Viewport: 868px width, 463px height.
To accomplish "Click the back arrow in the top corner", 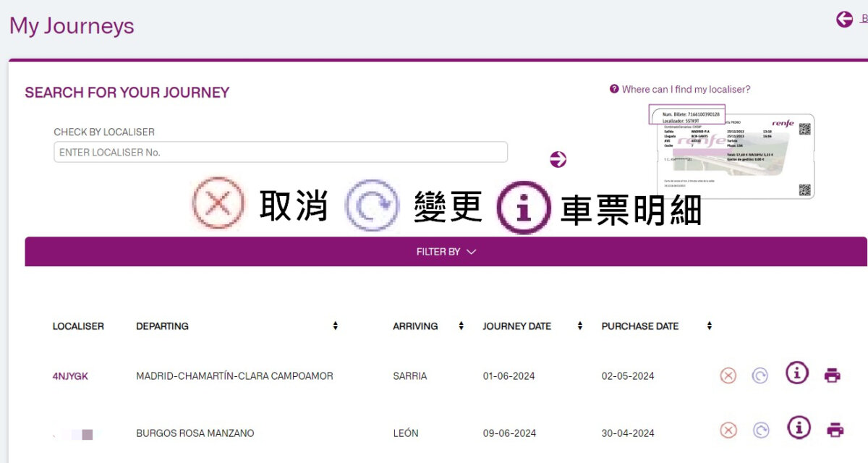I will point(844,19).
